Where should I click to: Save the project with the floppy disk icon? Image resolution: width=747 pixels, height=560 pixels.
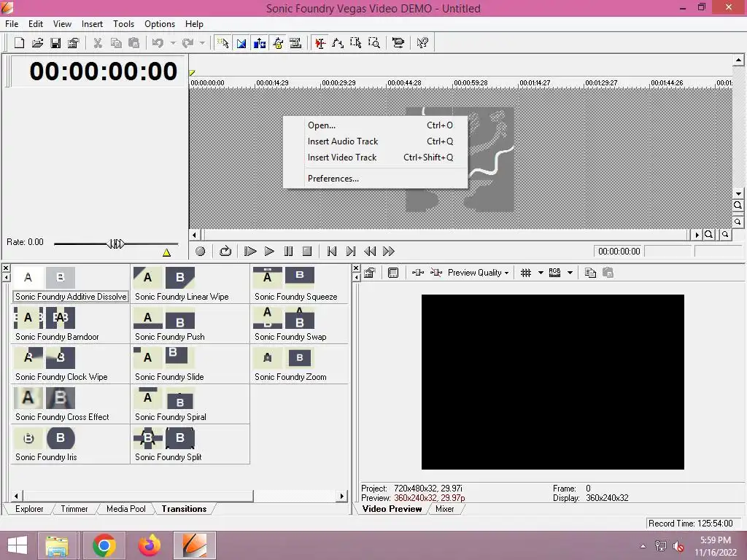click(x=55, y=43)
